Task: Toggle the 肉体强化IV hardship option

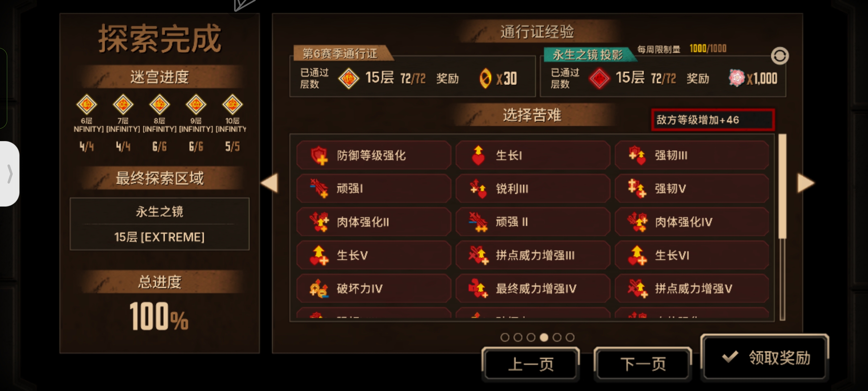Action: tap(692, 222)
